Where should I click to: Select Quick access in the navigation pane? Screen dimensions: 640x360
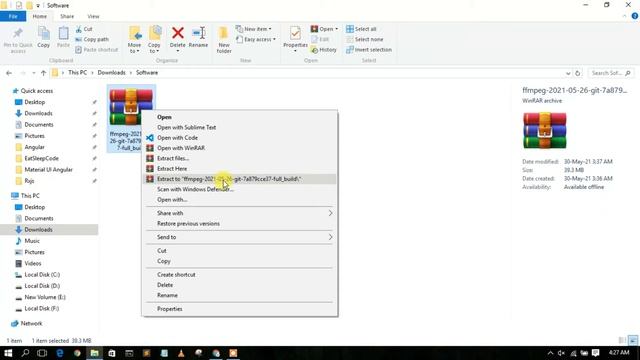click(37, 91)
